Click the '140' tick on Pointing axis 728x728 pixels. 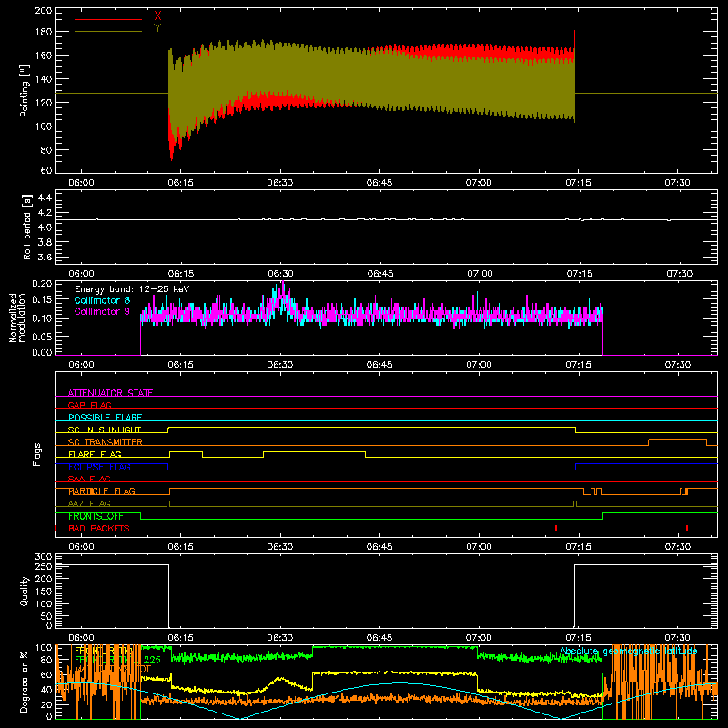[x=44, y=79]
